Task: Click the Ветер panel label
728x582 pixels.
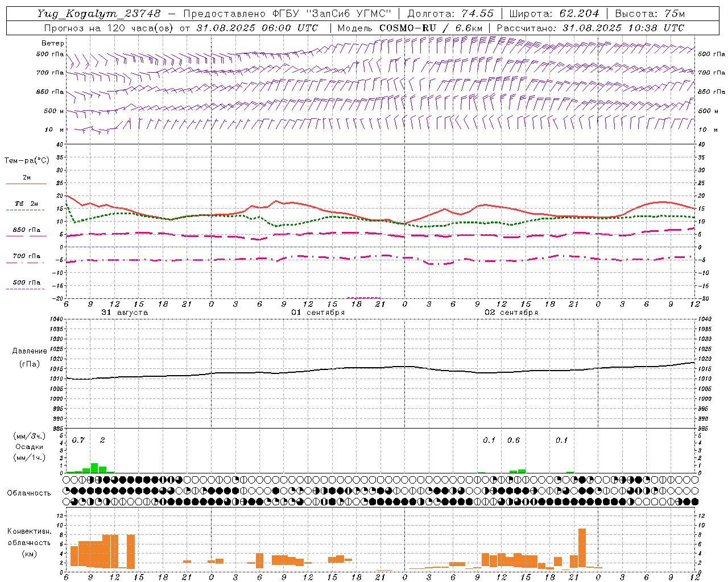Action: point(53,43)
